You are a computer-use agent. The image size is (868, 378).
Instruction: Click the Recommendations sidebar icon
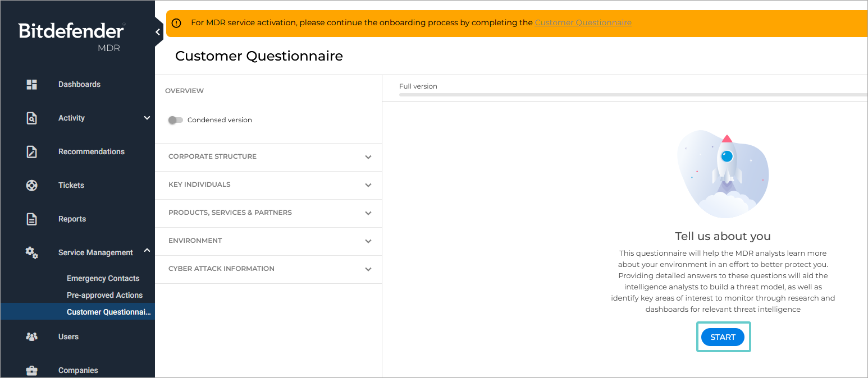(x=32, y=152)
